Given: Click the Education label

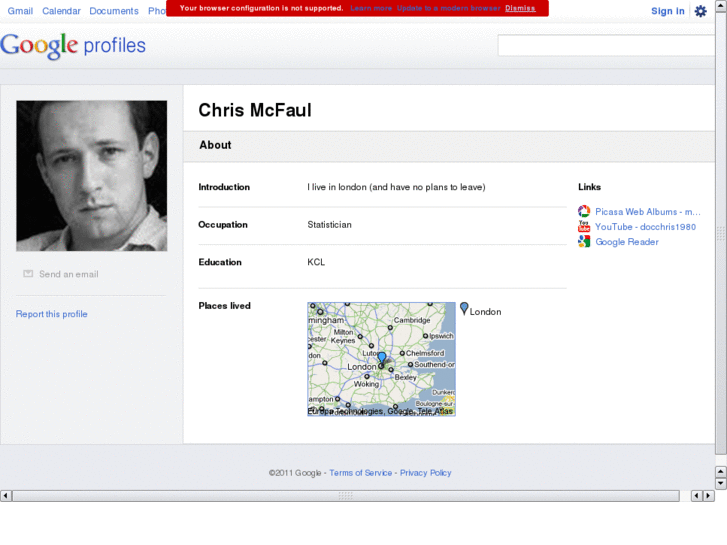Looking at the screenshot, I should tap(220, 262).
